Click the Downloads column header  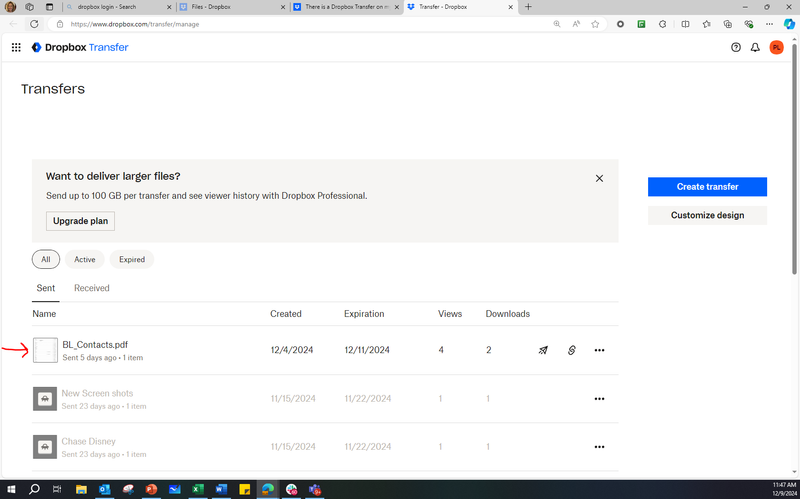[x=508, y=314]
